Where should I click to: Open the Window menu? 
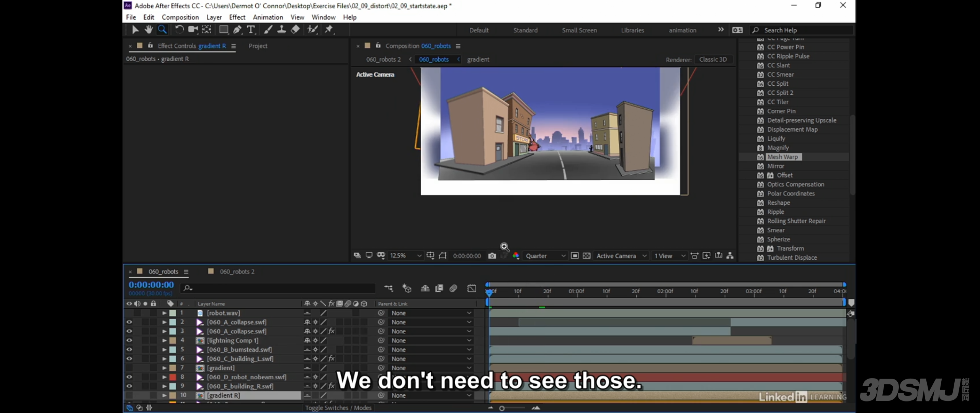323,17
